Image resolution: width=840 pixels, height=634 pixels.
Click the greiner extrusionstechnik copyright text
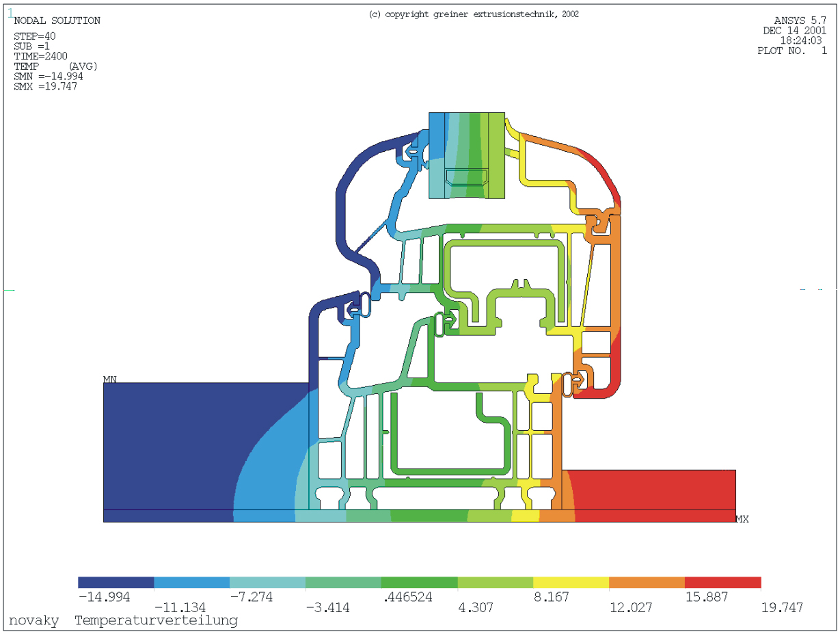pyautogui.click(x=473, y=14)
